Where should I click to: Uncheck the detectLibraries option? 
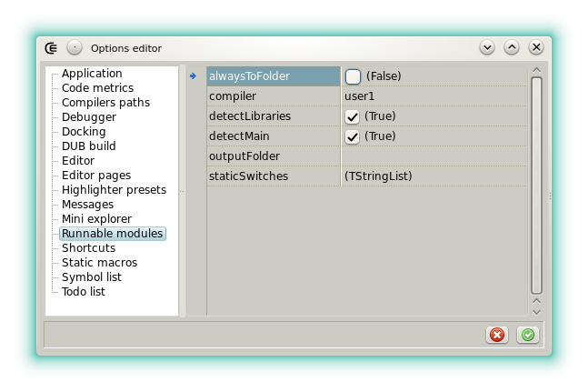(x=353, y=116)
